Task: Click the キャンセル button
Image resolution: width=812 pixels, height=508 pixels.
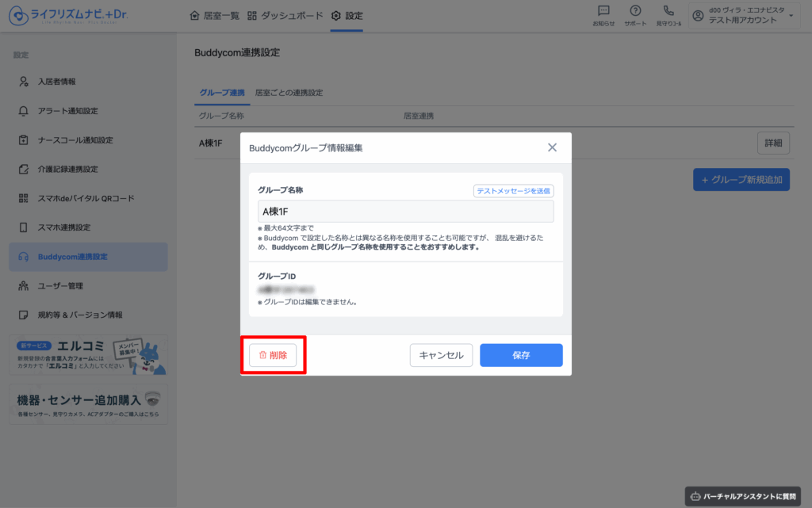Action: [x=441, y=355]
